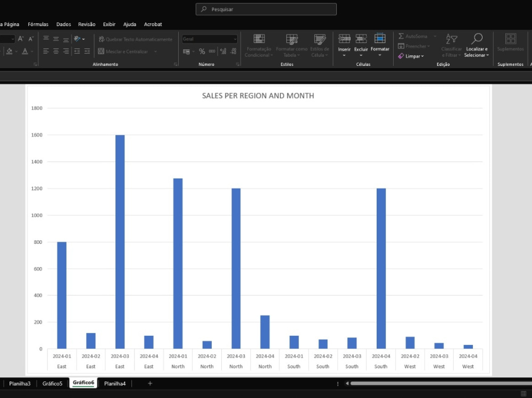
Task: Toggle Quebrar Texto Automaticamente
Action: pos(135,39)
